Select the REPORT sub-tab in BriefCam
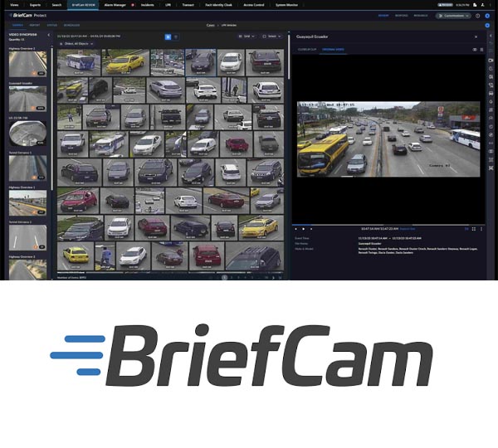498x448 pixels. pyautogui.click(x=35, y=25)
